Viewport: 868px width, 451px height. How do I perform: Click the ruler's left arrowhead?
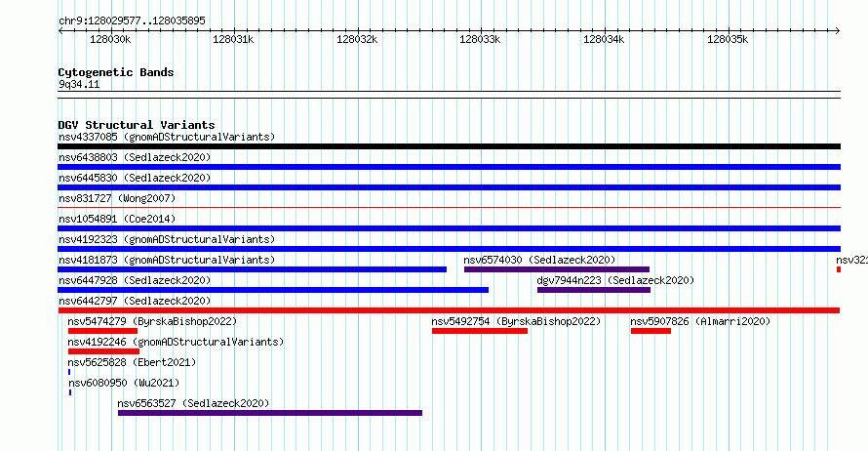coord(60,31)
